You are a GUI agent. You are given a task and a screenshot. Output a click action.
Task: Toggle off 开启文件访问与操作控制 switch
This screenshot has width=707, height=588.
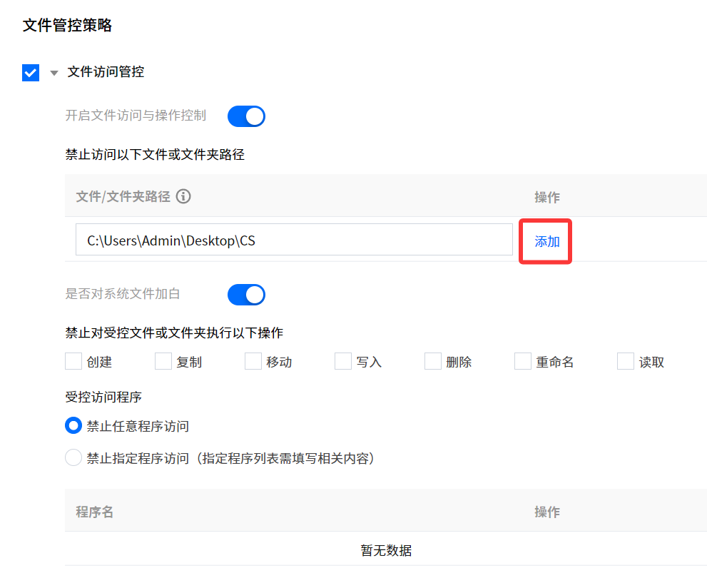coord(246,116)
